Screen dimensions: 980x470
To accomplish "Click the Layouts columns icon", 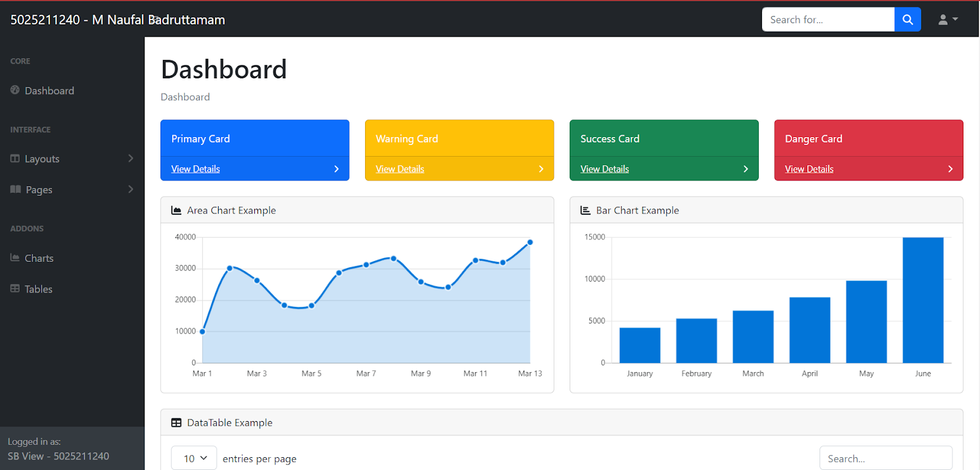I will 15,159.
